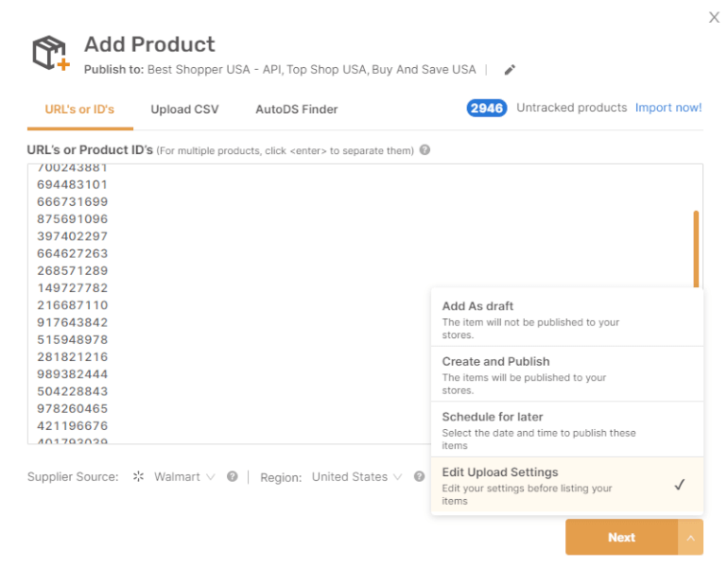Click the Add Product box icon
This screenshot has height=567, width=728.
[51, 53]
